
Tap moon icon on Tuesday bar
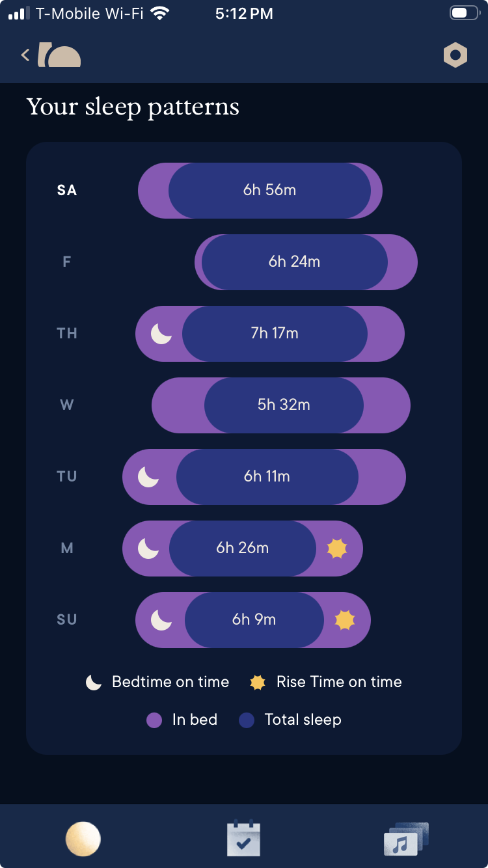[148, 477]
